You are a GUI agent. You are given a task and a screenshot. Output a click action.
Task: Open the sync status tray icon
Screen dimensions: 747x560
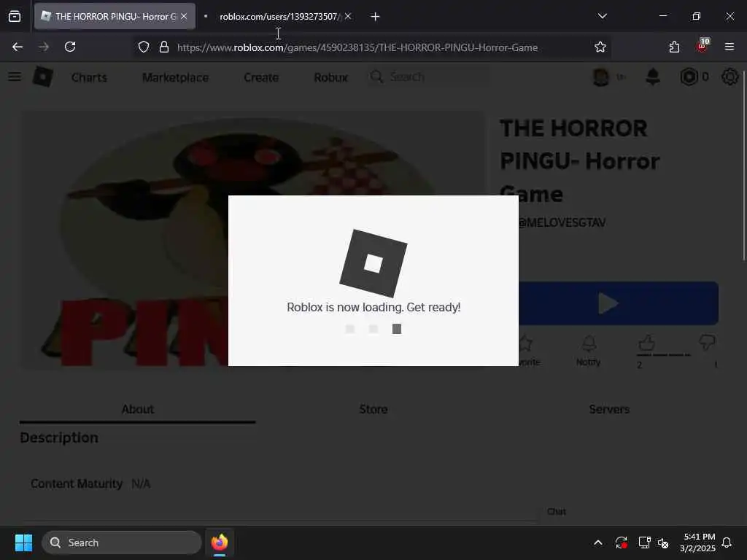pyautogui.click(x=621, y=542)
